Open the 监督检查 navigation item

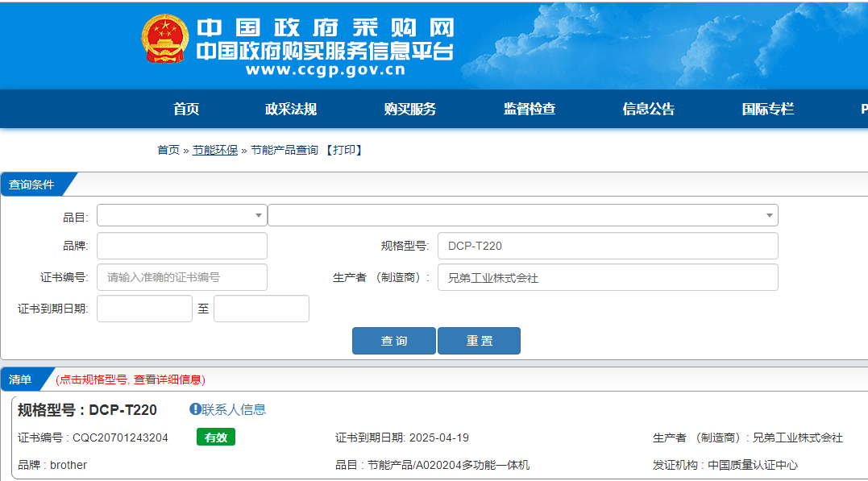coord(530,110)
